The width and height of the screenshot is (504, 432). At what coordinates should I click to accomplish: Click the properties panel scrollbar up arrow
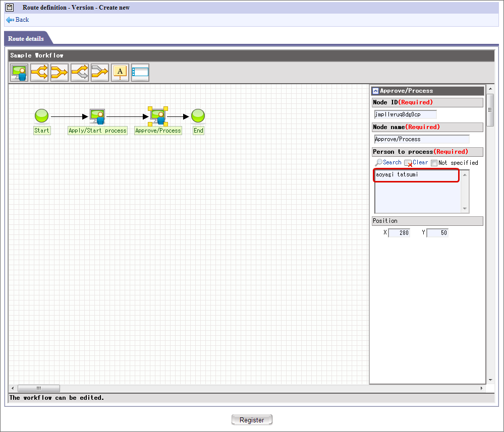[490, 89]
